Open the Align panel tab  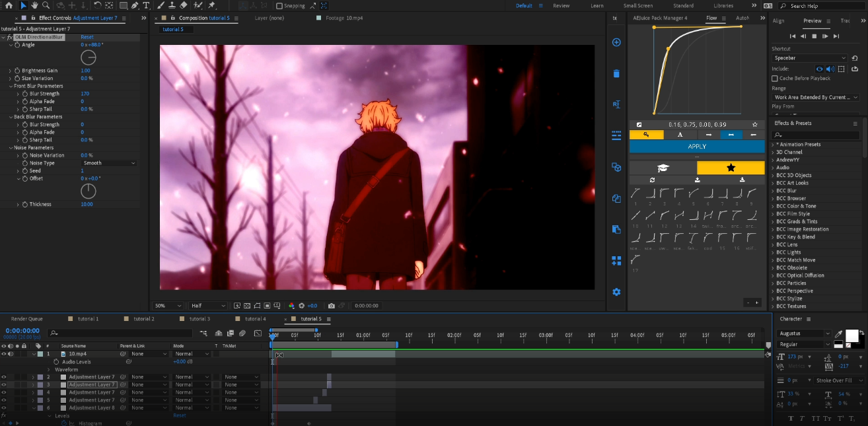point(779,21)
